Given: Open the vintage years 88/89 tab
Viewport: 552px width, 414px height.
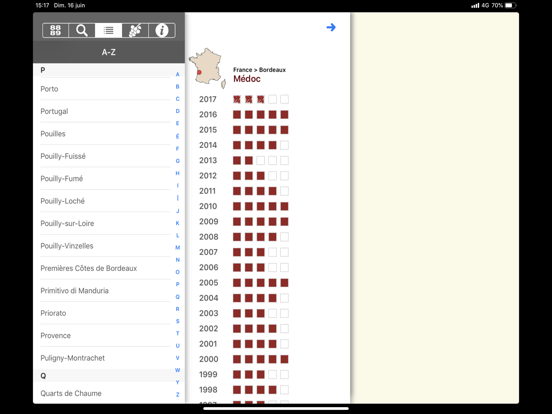Looking at the screenshot, I should tap(55, 31).
